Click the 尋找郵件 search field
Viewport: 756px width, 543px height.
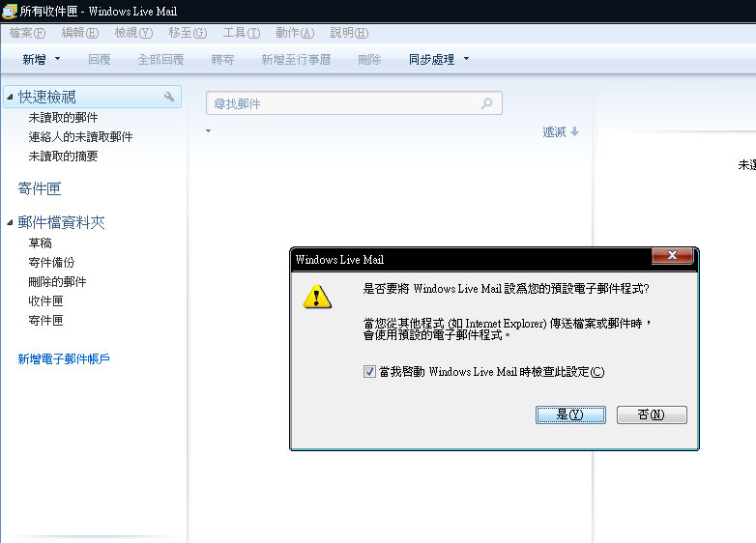tap(354, 103)
